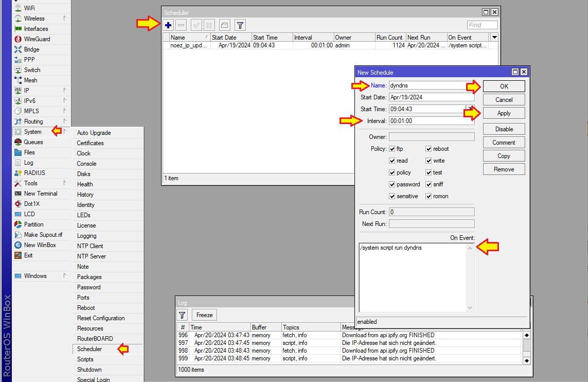The height and width of the screenshot is (382, 588).
Task: Click the Apply button in New Schedule
Action: click(504, 113)
